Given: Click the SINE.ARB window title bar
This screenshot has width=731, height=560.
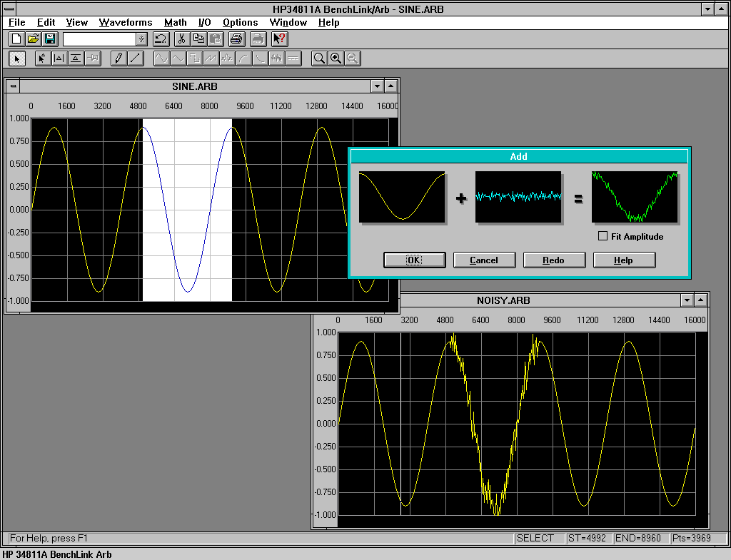Looking at the screenshot, I should coord(195,86).
